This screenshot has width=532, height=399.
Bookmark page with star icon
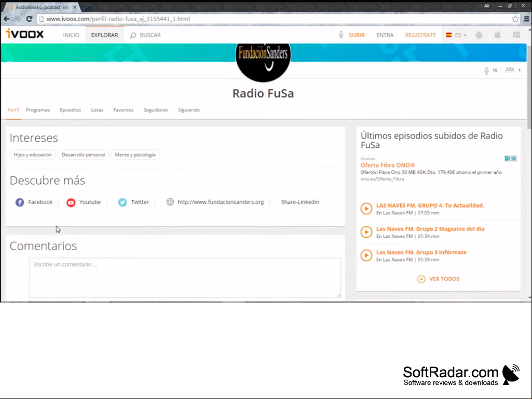515,19
